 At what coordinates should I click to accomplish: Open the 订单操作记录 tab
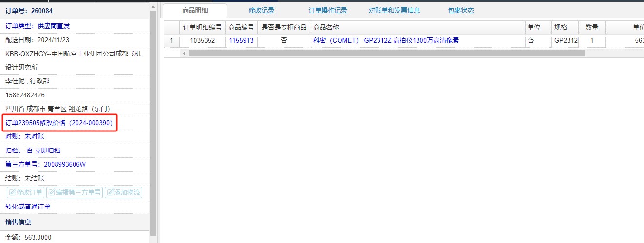coord(328,10)
